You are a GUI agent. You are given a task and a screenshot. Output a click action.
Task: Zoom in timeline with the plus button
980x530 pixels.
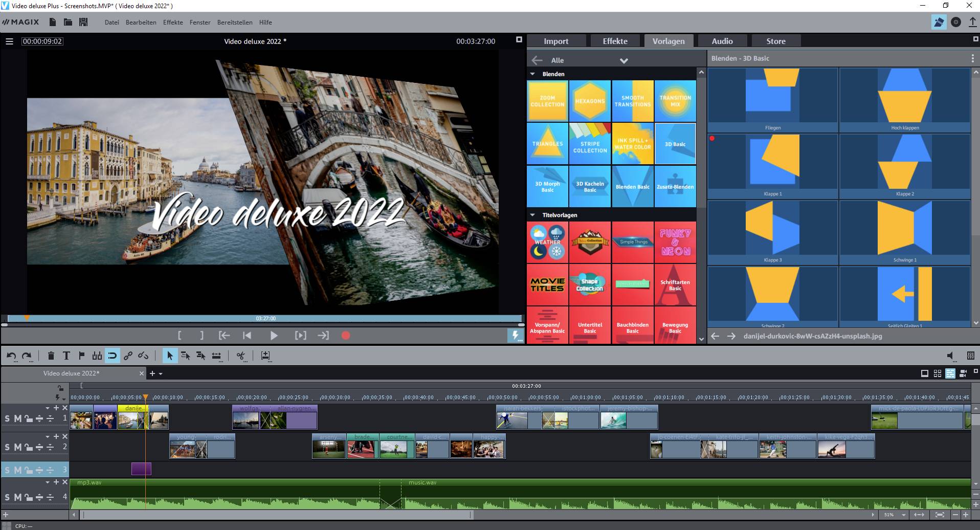coord(966,515)
